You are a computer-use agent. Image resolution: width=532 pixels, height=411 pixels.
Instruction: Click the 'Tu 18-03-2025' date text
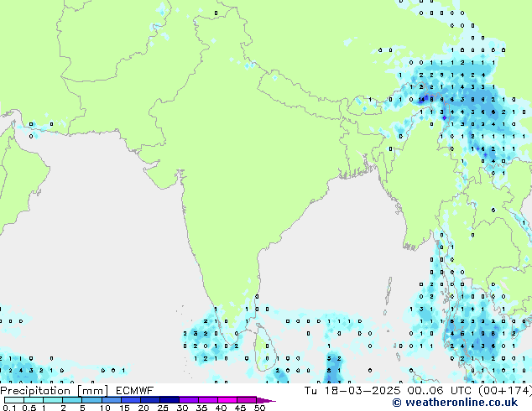[x=352, y=391]
